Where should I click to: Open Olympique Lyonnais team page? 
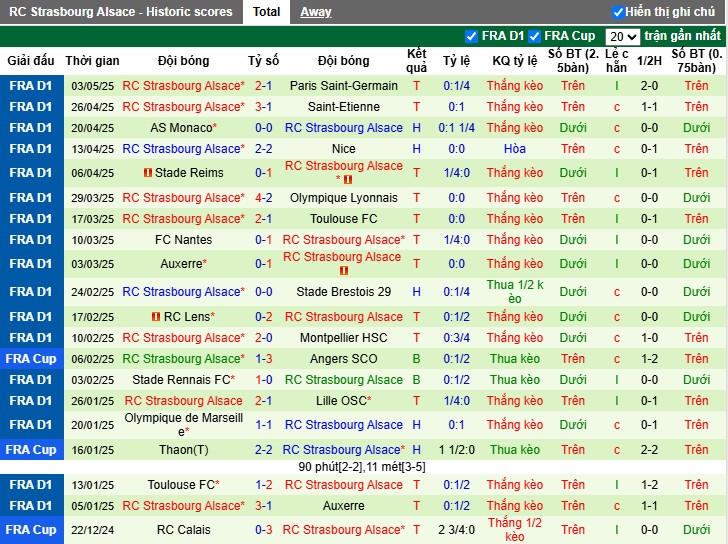[x=344, y=198]
